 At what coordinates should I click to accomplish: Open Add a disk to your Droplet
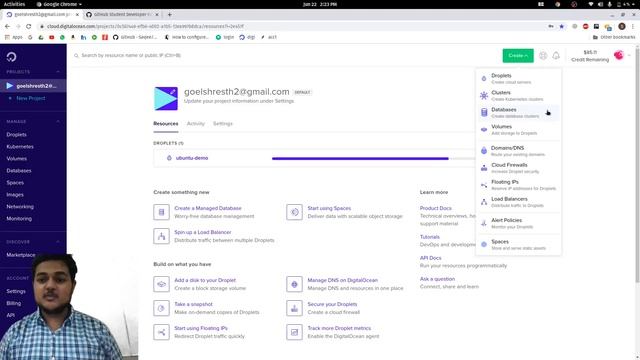(205, 280)
